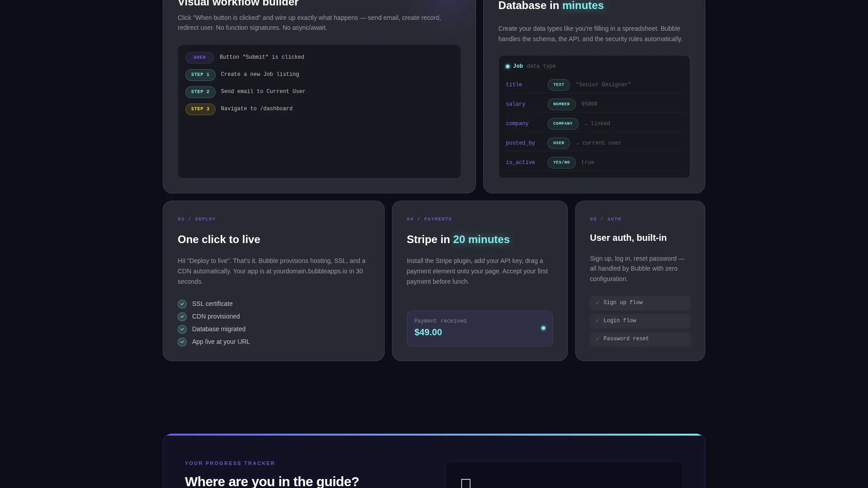Screen dimensions: 868x488
Task: Click 'Where are you in the guide?' heading
Action: pos(272,482)
